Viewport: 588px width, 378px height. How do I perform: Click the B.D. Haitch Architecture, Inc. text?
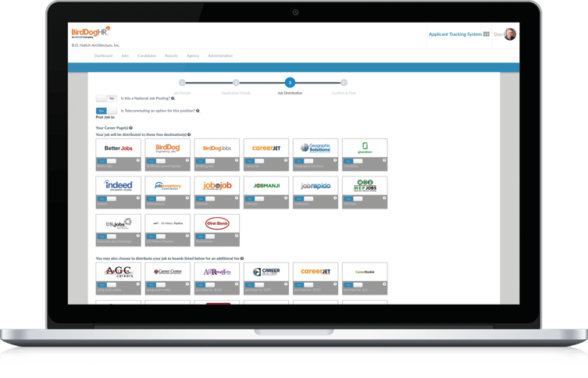(x=95, y=45)
